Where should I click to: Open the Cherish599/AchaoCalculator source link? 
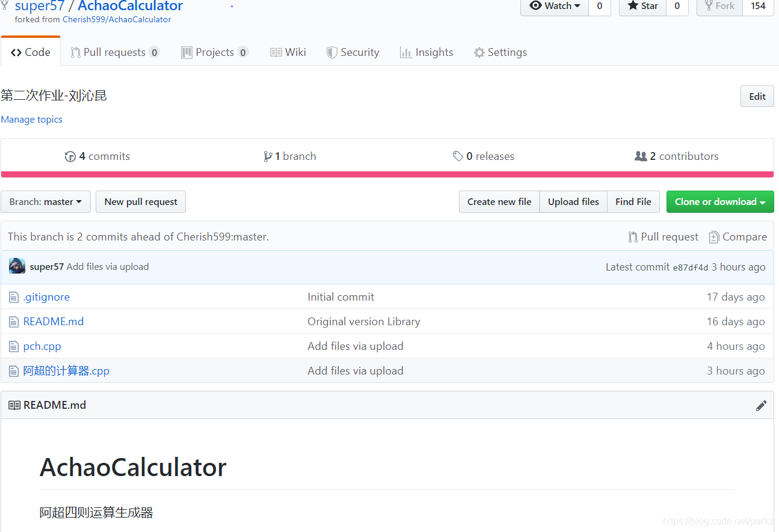[x=117, y=19]
